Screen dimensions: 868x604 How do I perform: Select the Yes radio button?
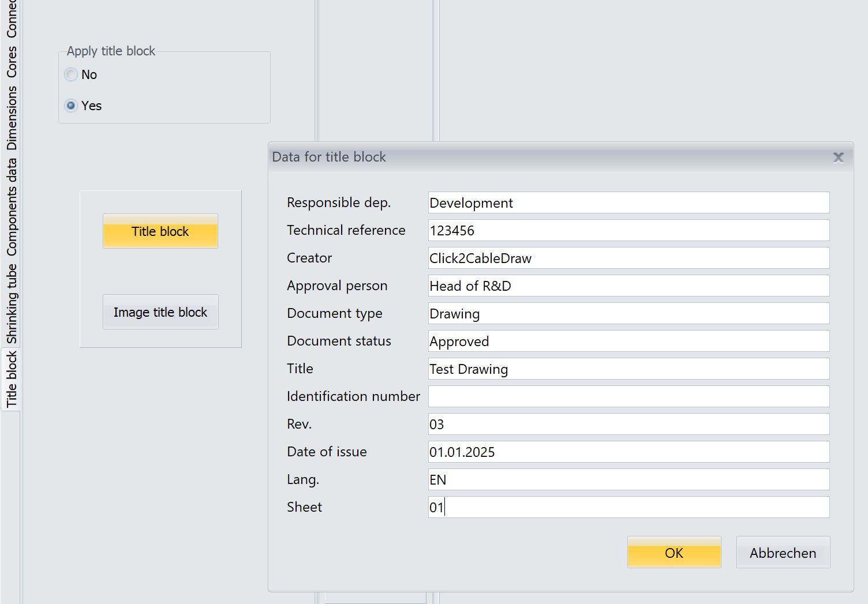click(x=71, y=106)
